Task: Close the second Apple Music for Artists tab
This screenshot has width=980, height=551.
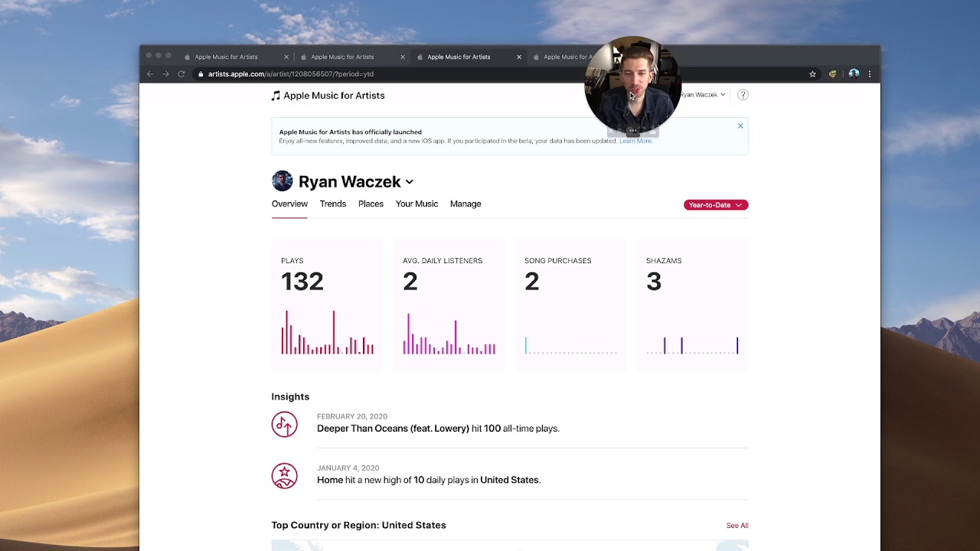Action: click(x=403, y=57)
